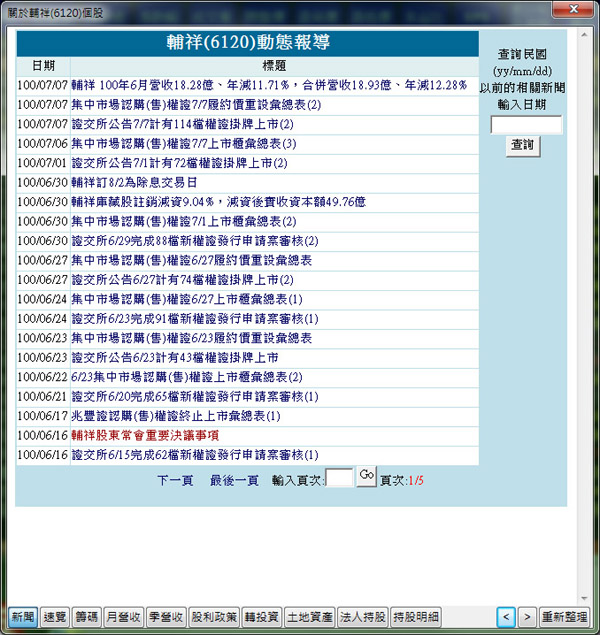Open 證交所6/15完成62檔新權證發行申請案審核(1) article
This screenshot has width=600, height=635.
click(195, 455)
